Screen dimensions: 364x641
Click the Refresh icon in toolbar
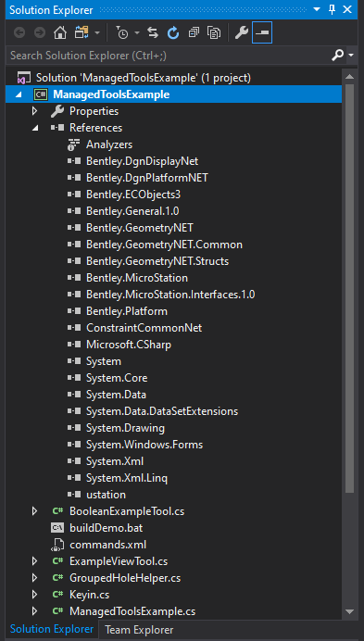[x=173, y=33]
